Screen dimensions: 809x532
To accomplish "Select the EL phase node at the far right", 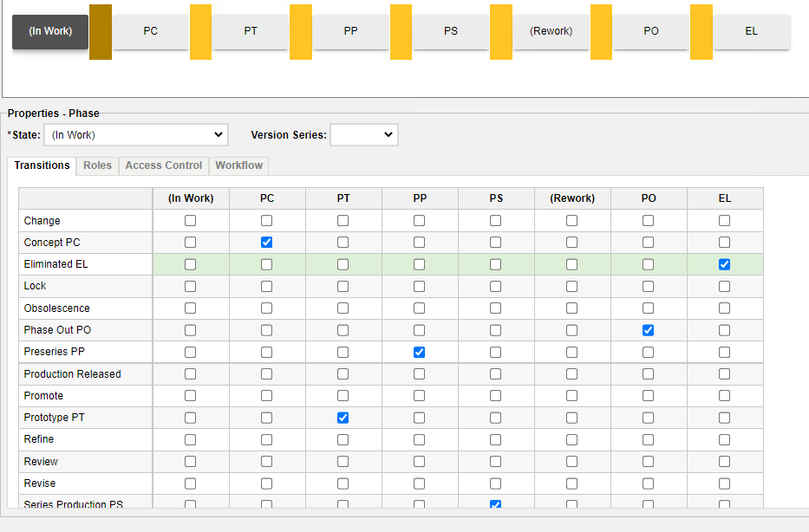I will click(x=751, y=30).
